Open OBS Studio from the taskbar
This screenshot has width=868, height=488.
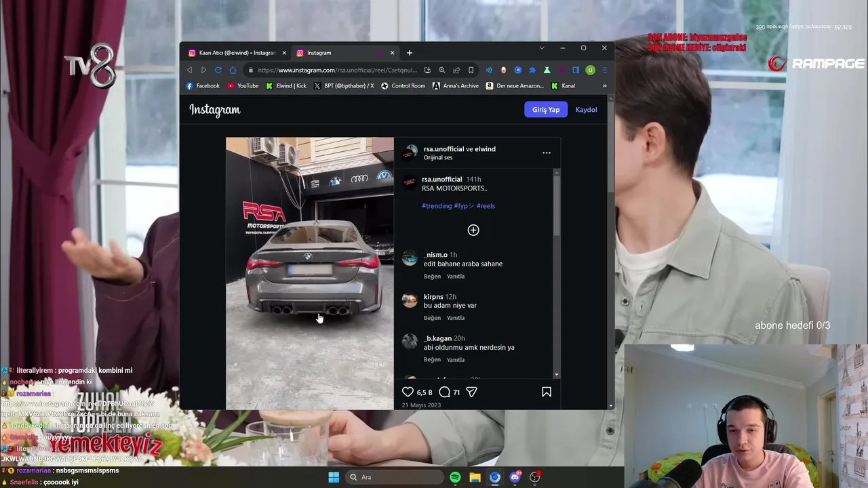pyautogui.click(x=535, y=477)
